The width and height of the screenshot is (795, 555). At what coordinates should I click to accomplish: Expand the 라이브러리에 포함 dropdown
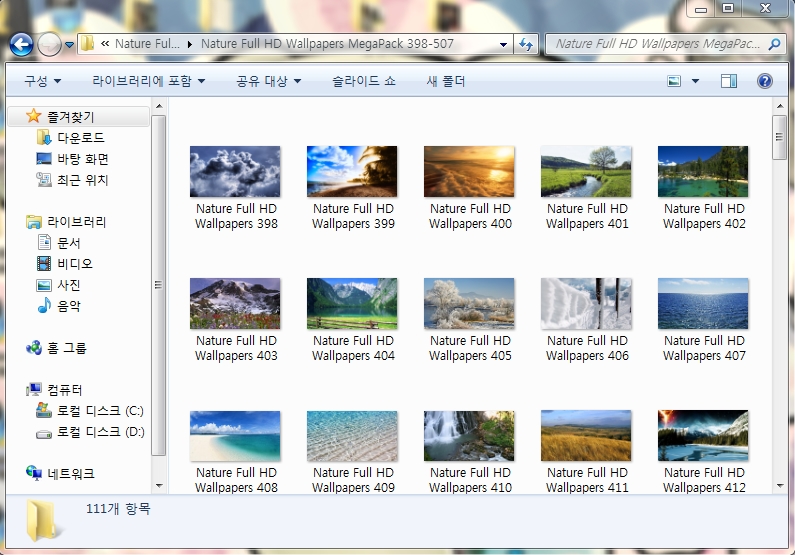point(148,81)
